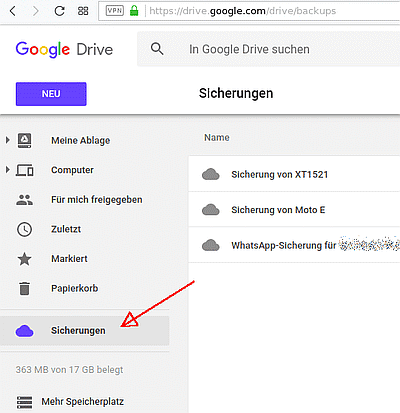Screen dimensions: 400x413
Task: Sort by the Name column header
Action: (x=217, y=138)
